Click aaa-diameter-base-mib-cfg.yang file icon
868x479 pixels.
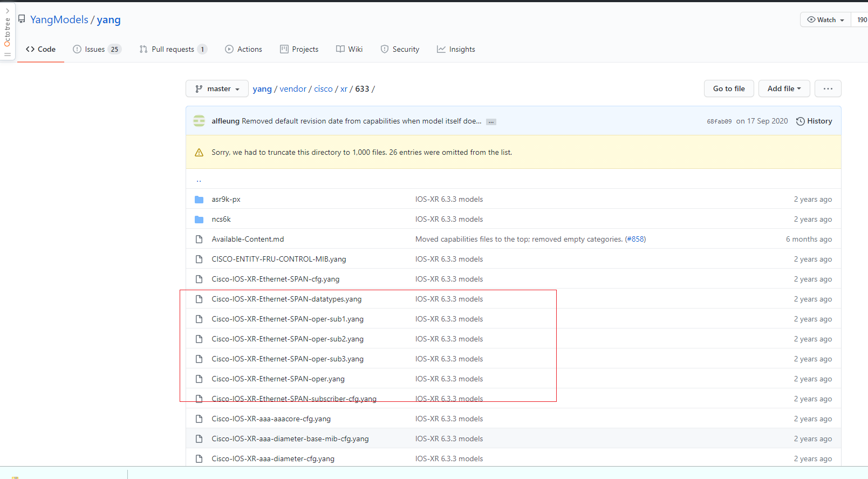pyautogui.click(x=199, y=439)
